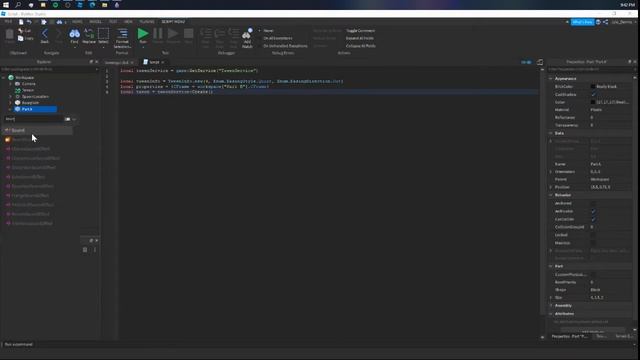Screen dimensions: 640x360
Task: Expand the SpawnLocation tree node
Action: (x=11, y=97)
